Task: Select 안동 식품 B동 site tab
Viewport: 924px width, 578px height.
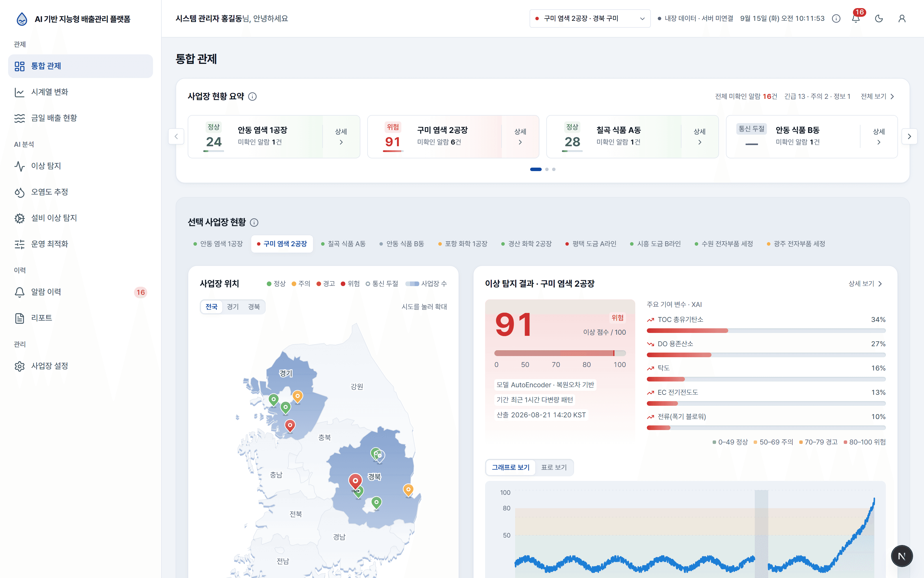Action: [402, 244]
